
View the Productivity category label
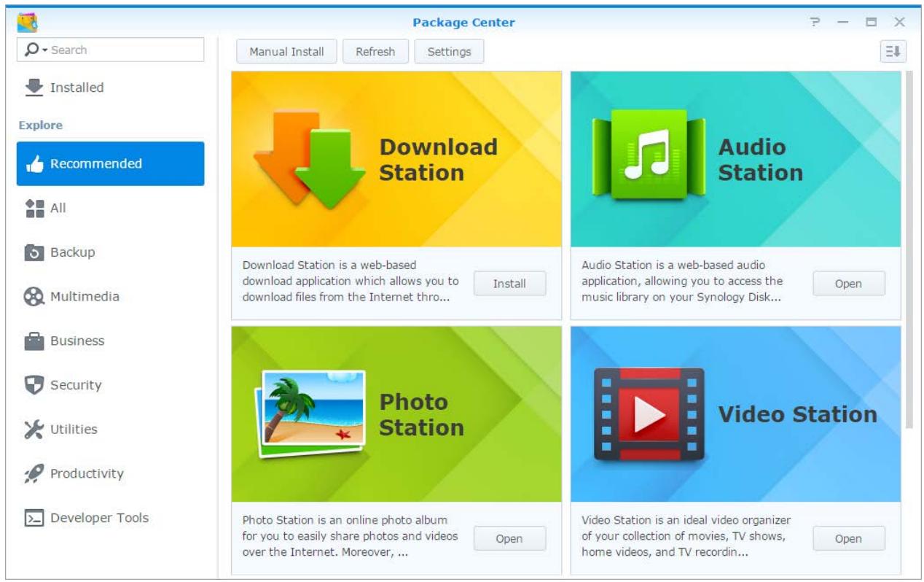[87, 474]
